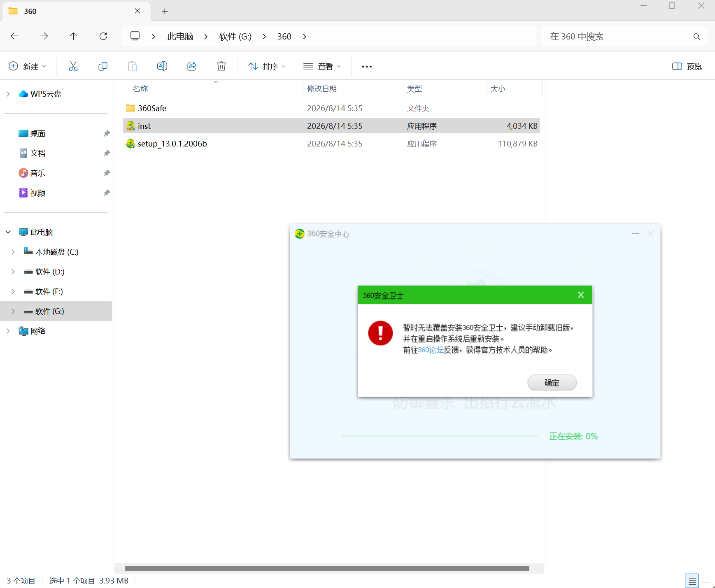Click the Rename icon in toolbar

point(162,66)
